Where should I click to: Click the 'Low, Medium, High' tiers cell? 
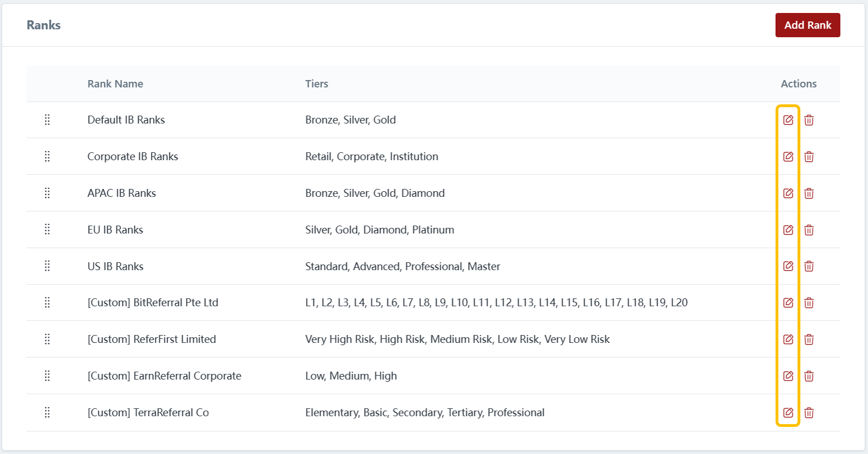point(351,376)
